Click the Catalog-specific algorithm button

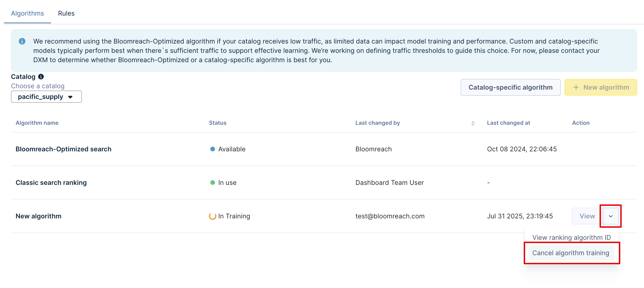[510, 87]
